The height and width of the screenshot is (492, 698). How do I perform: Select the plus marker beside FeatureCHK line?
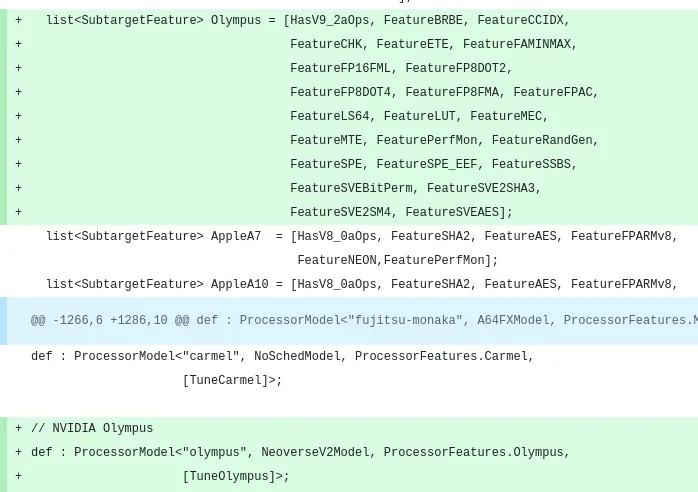pyautogui.click(x=18, y=44)
